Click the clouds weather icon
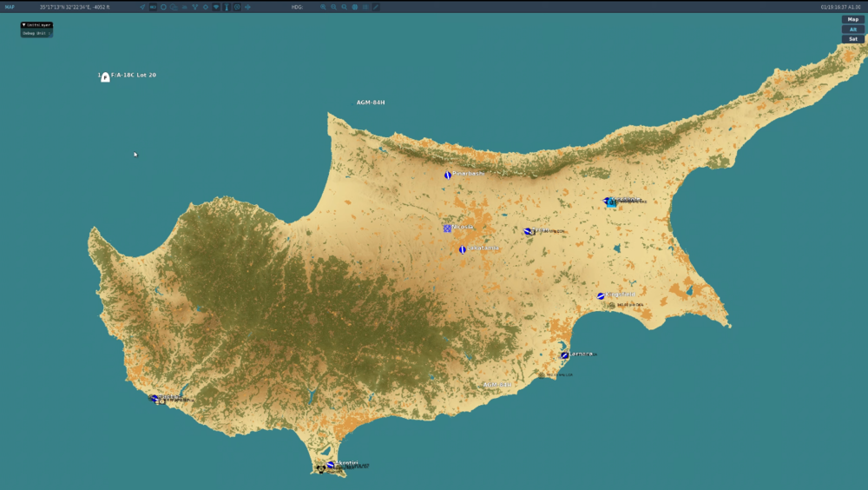This screenshot has width=868, height=490. tap(174, 7)
